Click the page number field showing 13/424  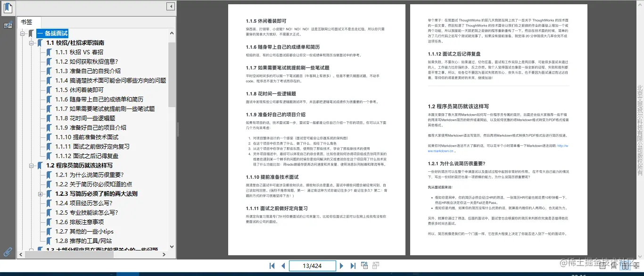point(312,266)
